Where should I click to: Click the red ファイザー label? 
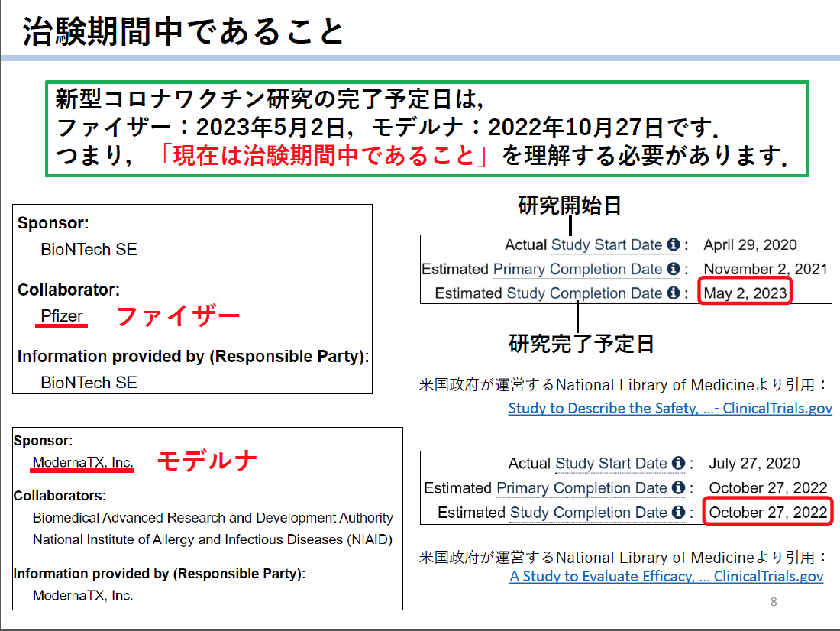pos(178,315)
